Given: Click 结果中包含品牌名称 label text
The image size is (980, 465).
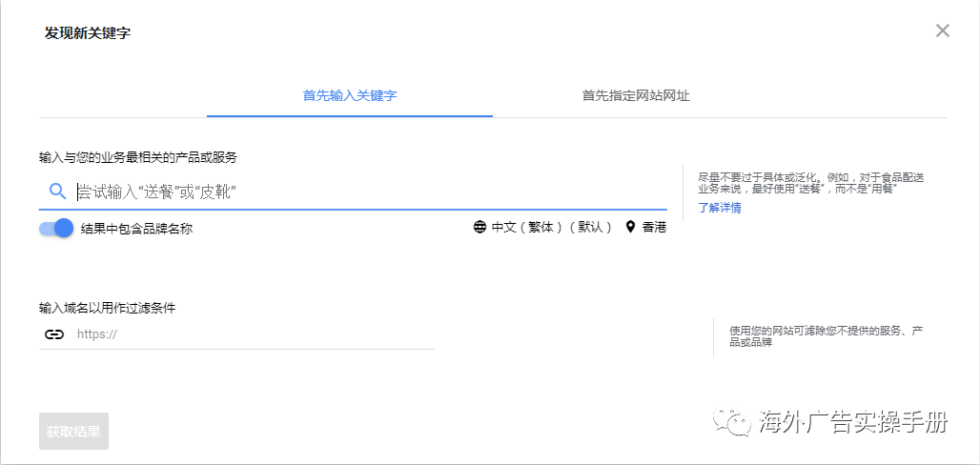Looking at the screenshot, I should point(137,229).
